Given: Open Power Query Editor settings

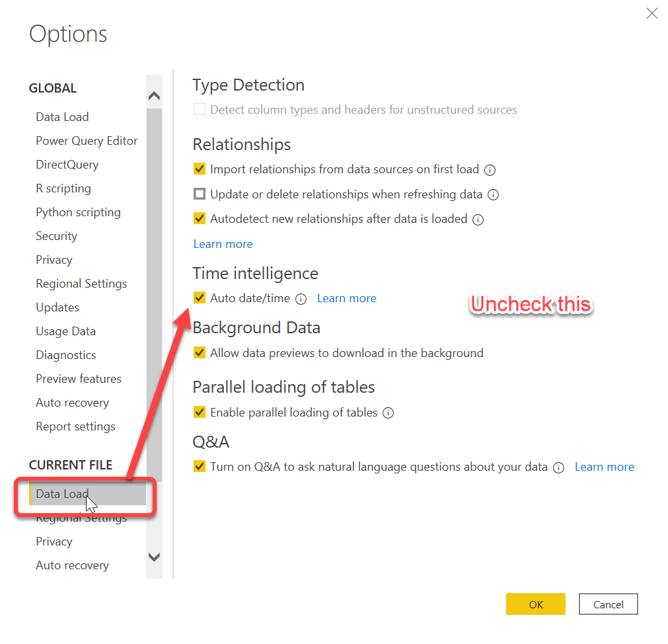Looking at the screenshot, I should 87,141.
